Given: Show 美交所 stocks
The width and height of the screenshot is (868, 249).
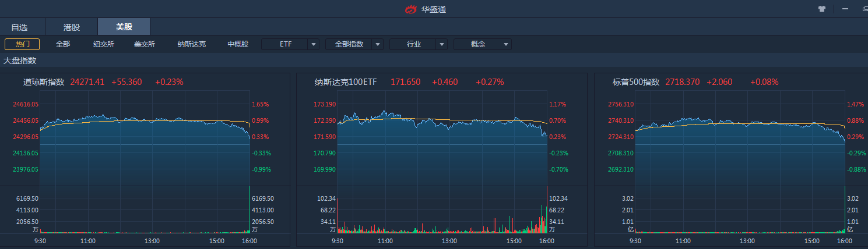Looking at the screenshot, I should click(x=145, y=44).
